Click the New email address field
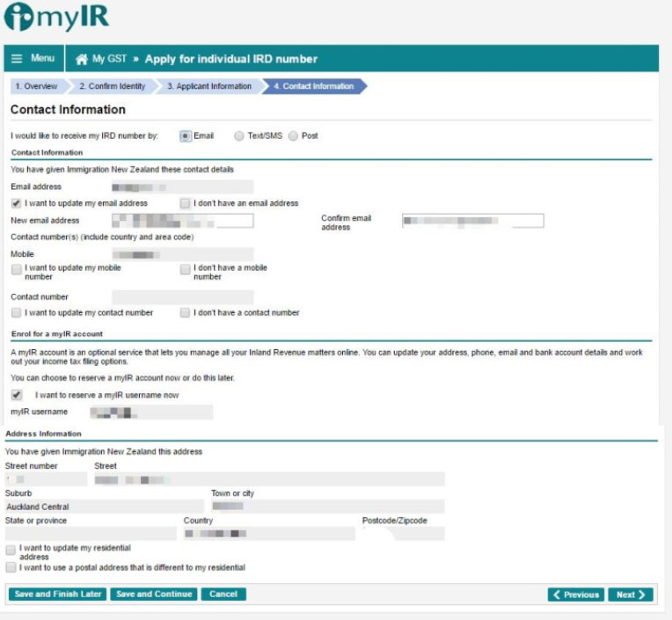 click(183, 221)
